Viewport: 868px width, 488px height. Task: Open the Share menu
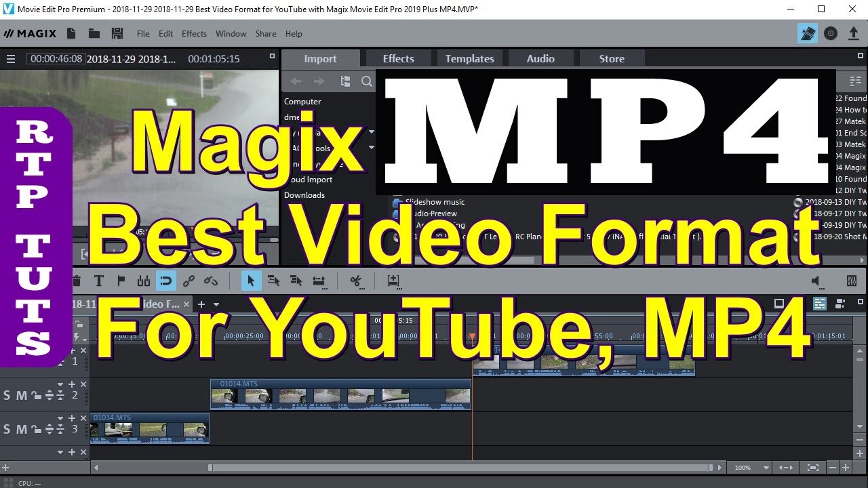[x=266, y=33]
